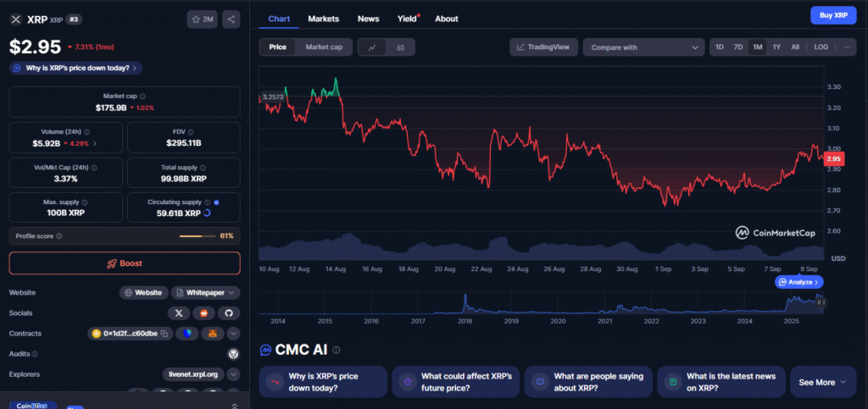Image resolution: width=868 pixels, height=409 pixels.
Task: Expand more explorers chevron
Action: point(233,375)
